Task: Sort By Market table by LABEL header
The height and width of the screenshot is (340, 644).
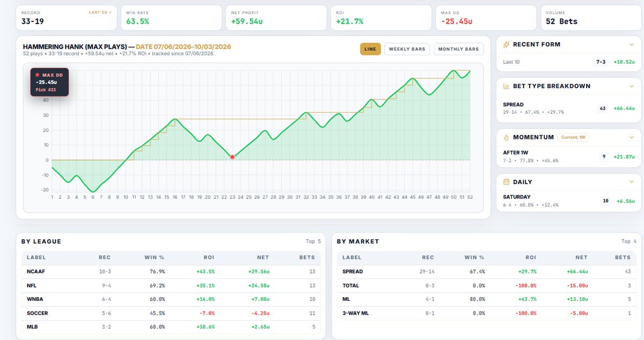Action: coord(352,257)
